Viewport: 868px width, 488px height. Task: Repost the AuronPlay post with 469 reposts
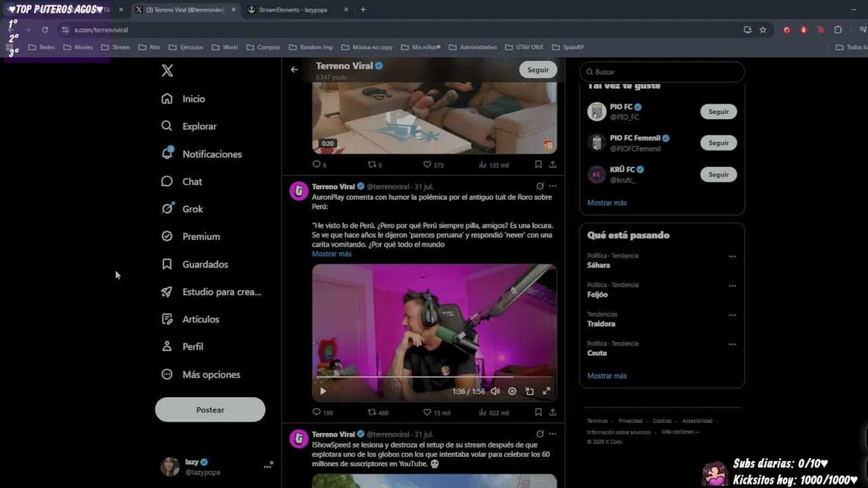click(378, 412)
